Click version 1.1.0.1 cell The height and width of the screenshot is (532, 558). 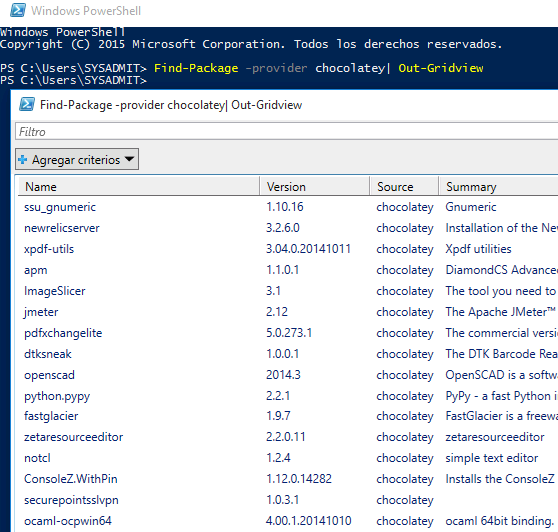point(282,270)
